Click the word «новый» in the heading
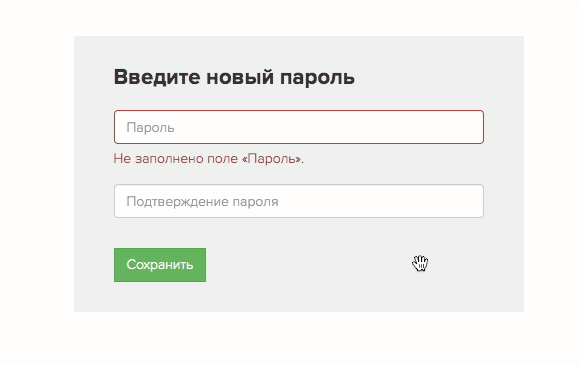The width and height of the screenshot is (578, 365). (240, 77)
